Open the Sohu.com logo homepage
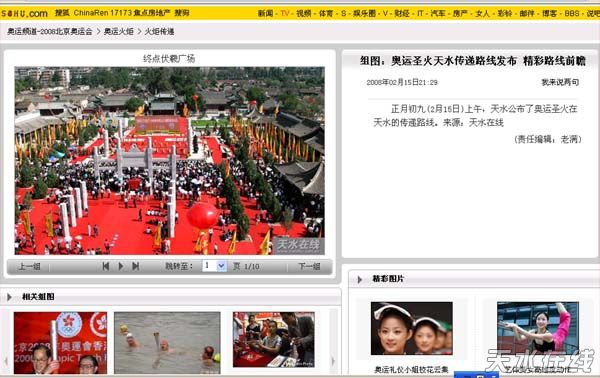Viewport: 600px width, 378px height. click(24, 13)
